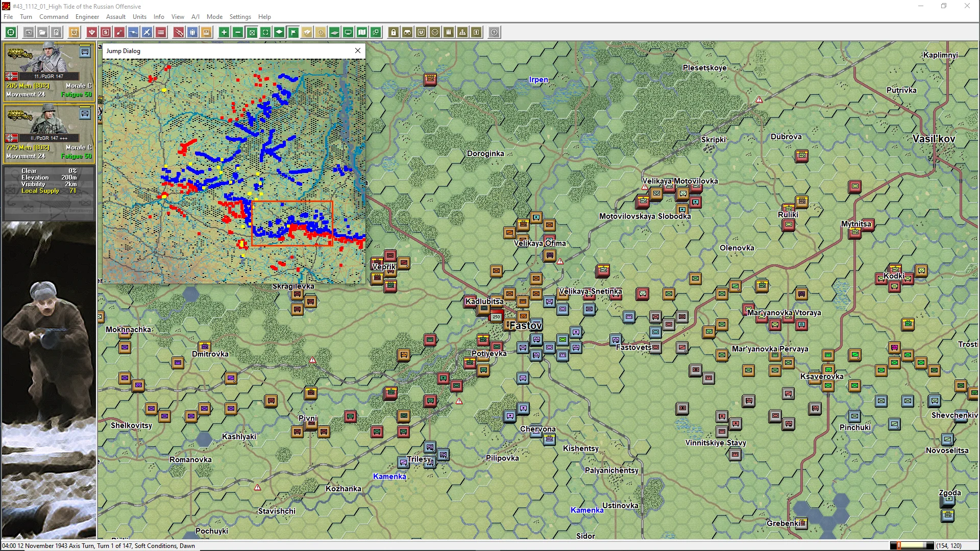The width and height of the screenshot is (980, 551).
Task: Click the status bar turn information text
Action: pyautogui.click(x=99, y=546)
